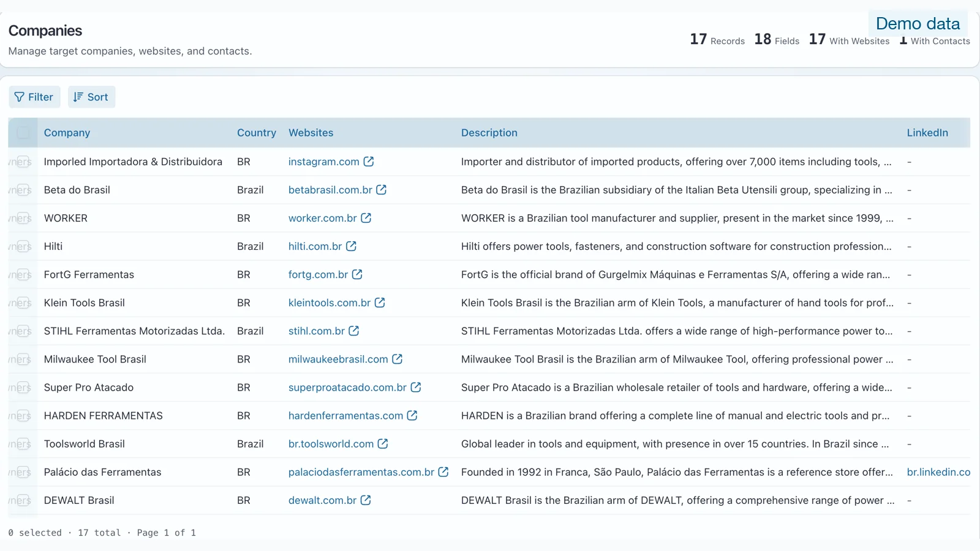Open the Filter options
Screen dimensions: 980x551
click(x=34, y=97)
